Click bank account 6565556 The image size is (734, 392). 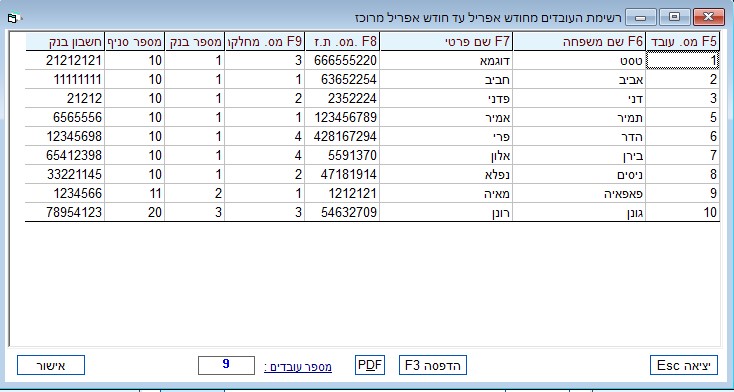pos(65,117)
